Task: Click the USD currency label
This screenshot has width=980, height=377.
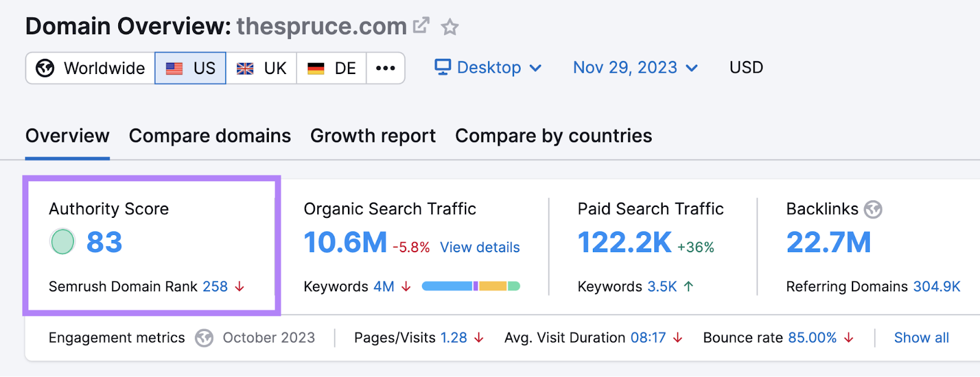Action: pos(746,67)
